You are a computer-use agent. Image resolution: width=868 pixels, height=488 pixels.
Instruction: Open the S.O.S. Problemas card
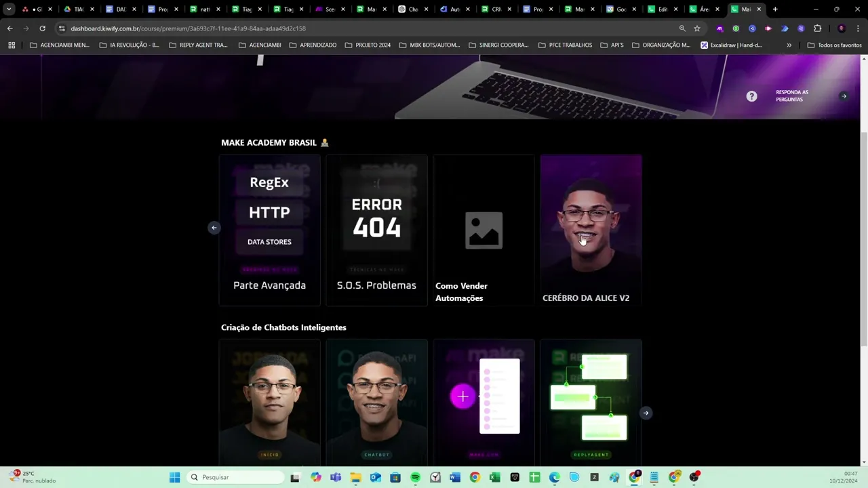coord(376,230)
